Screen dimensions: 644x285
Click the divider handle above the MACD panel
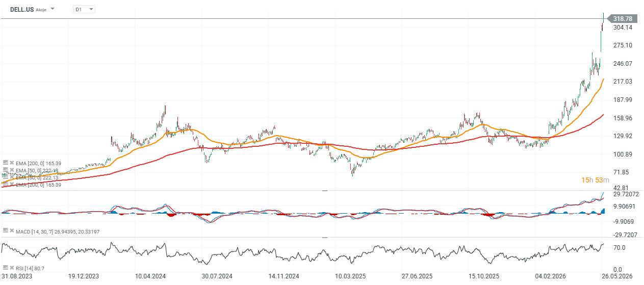click(x=325, y=190)
